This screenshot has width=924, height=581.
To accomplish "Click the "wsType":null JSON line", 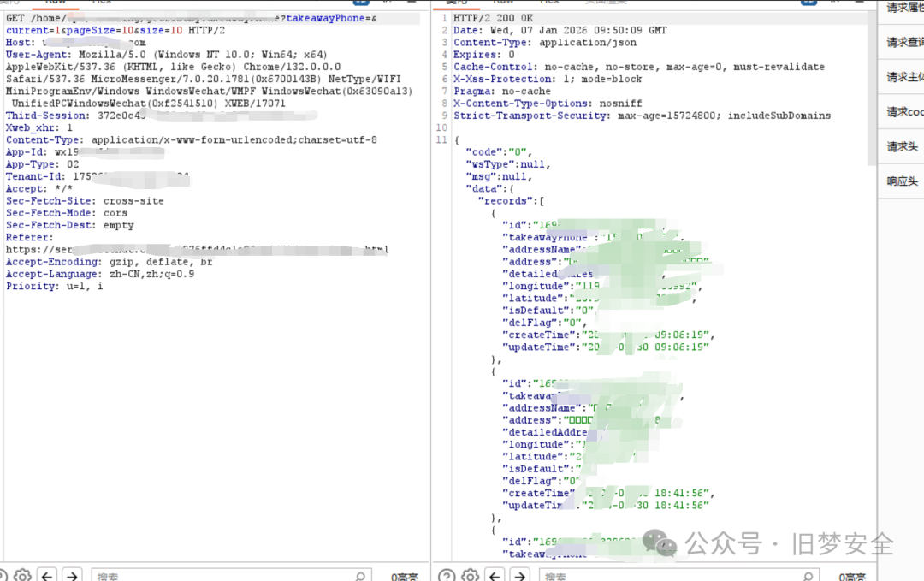I will coord(508,164).
